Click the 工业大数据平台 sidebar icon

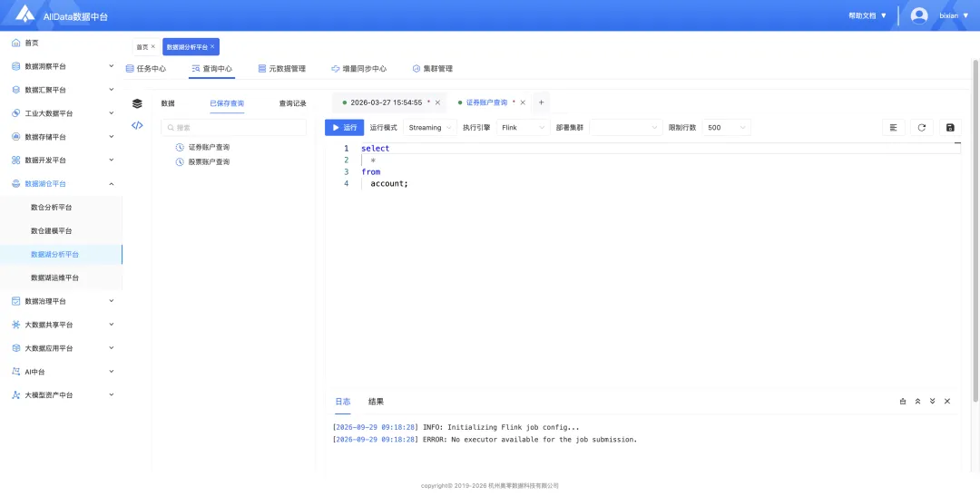point(16,113)
